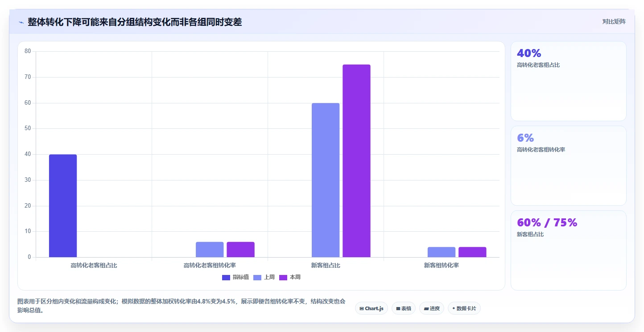Select the Chart.js tag
Viewport: 644px width, 332px height.
pyautogui.click(x=372, y=308)
